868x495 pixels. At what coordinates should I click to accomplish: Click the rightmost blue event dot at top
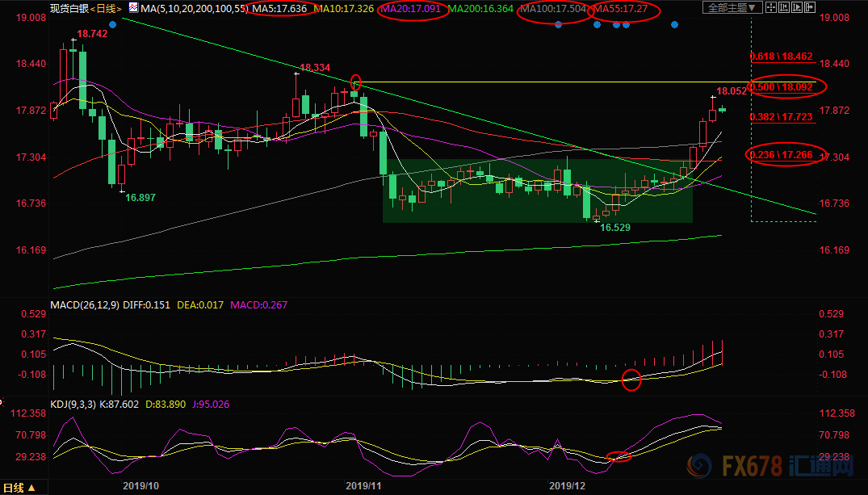[x=675, y=25]
